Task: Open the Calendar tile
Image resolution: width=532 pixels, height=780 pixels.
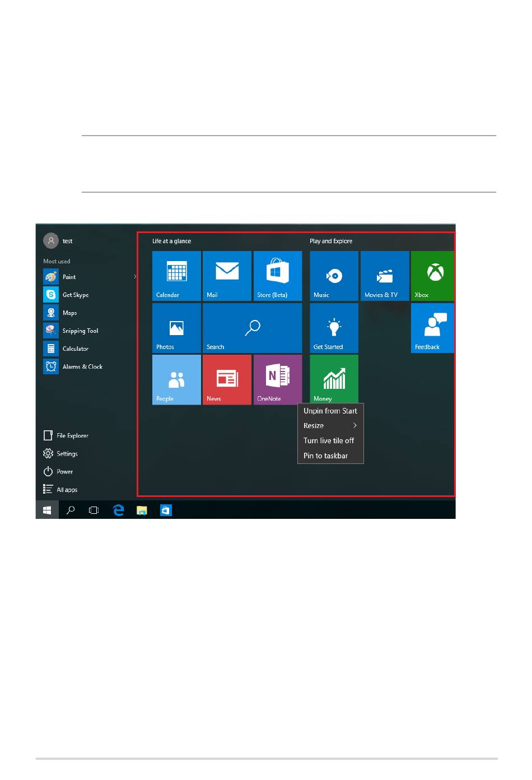Action: (x=176, y=276)
